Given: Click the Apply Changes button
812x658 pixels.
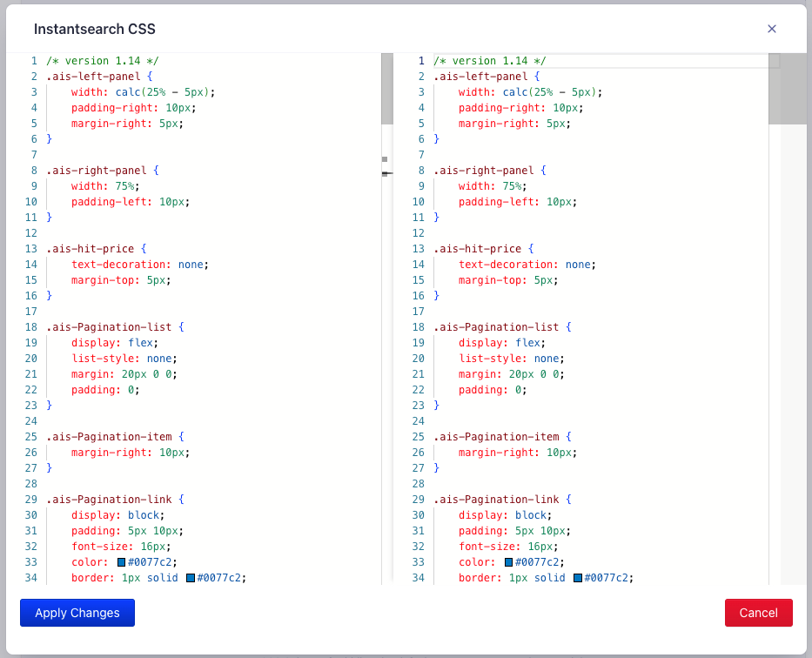Looking at the screenshot, I should click(77, 613).
